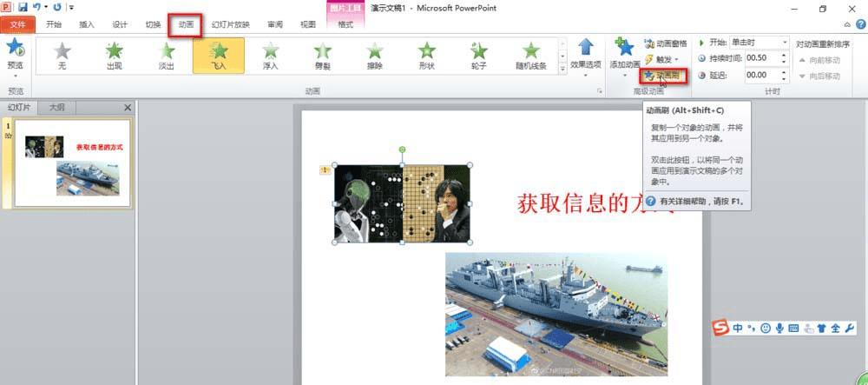Screen dimensions: 868x385
Task: Apply the 形状 (Shape) animation effect
Action: 427,56
